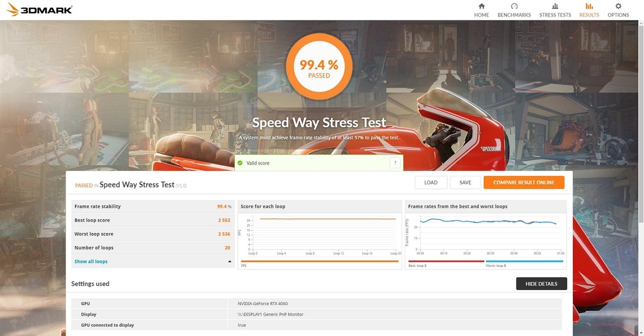Select the Frame rate stability row
This screenshot has height=336, width=644.
[x=153, y=206]
